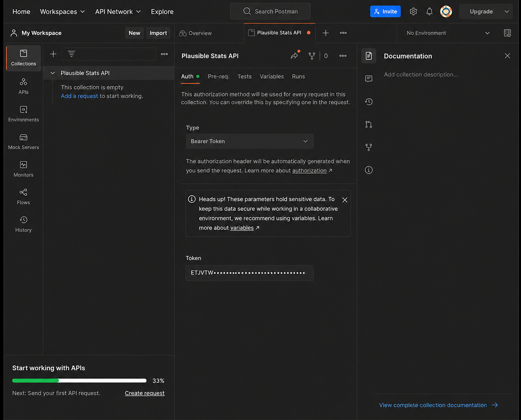Open tab bar three-dot options
Screen dimensions: 521x420
point(343,33)
